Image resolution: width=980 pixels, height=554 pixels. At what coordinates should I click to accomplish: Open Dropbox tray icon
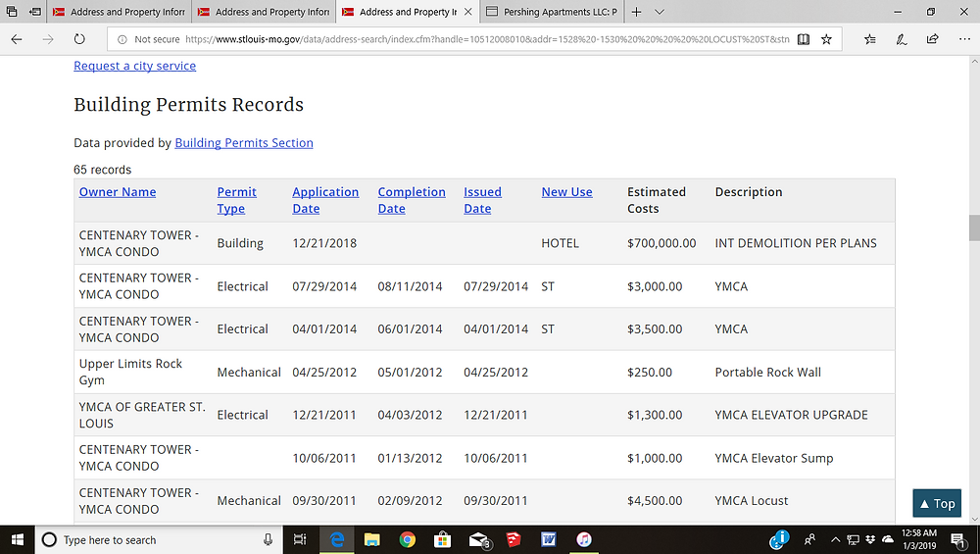click(x=870, y=539)
